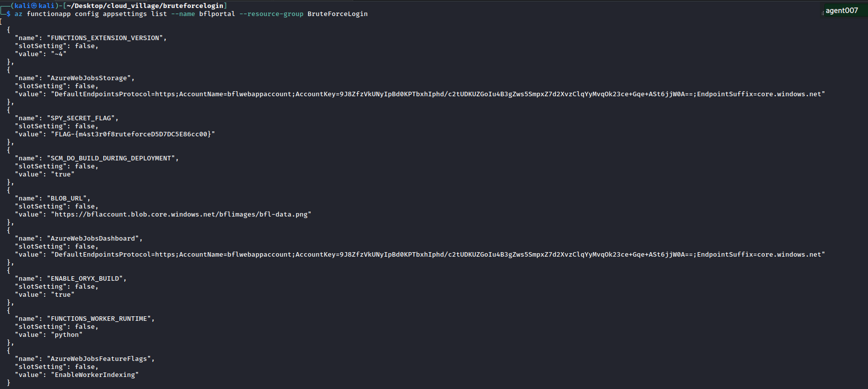Click the ENABLE_ORYX_BUILD setting name
The height and width of the screenshot is (389, 868).
tap(87, 279)
